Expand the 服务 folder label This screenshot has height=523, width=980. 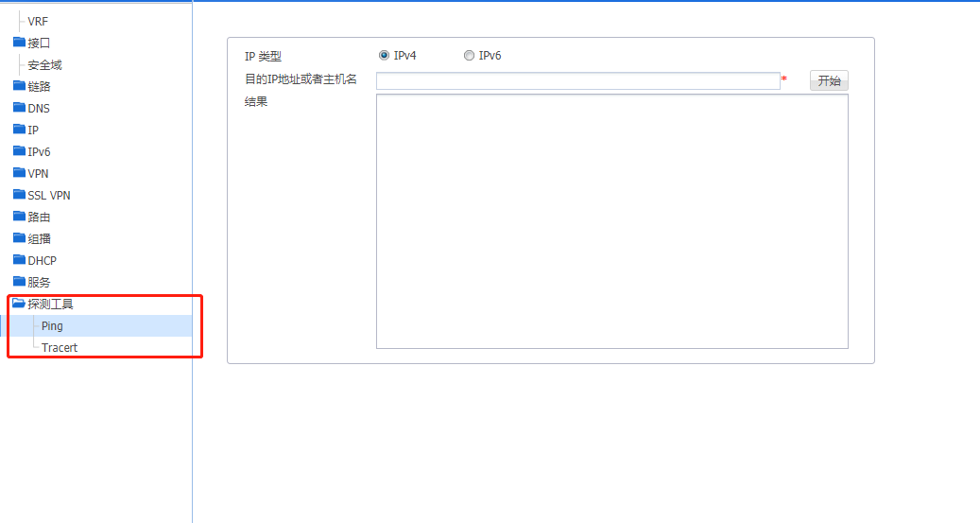coord(39,282)
